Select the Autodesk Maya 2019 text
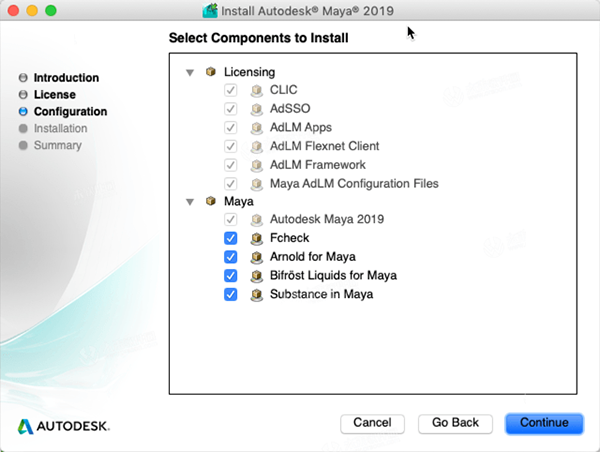 tap(327, 219)
